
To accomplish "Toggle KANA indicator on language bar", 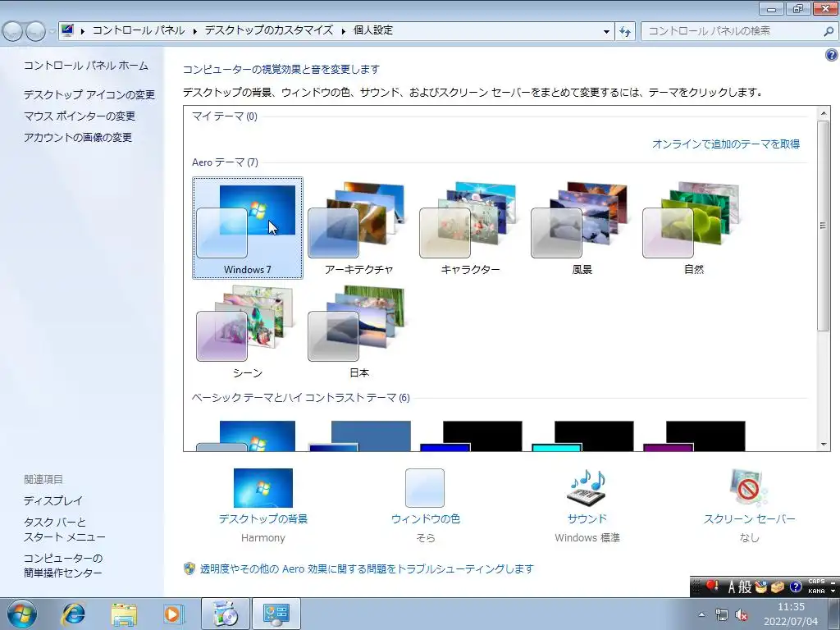I will [x=816, y=591].
